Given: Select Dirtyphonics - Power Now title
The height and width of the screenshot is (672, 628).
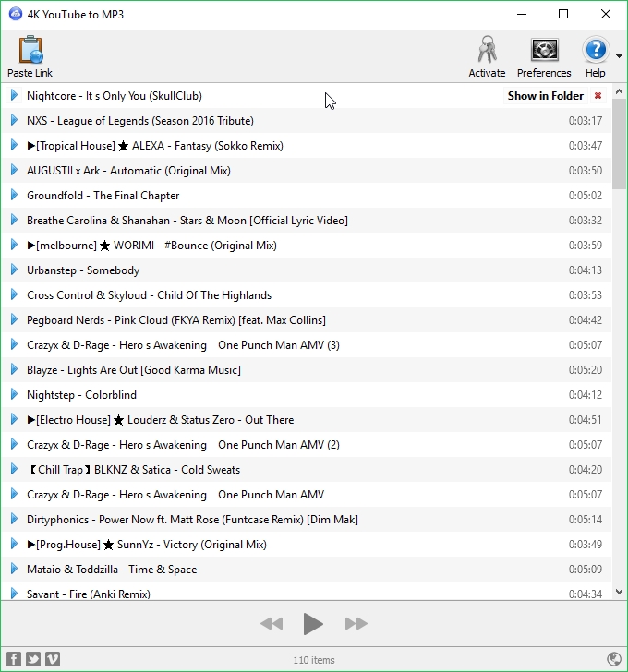Looking at the screenshot, I should point(192,520).
